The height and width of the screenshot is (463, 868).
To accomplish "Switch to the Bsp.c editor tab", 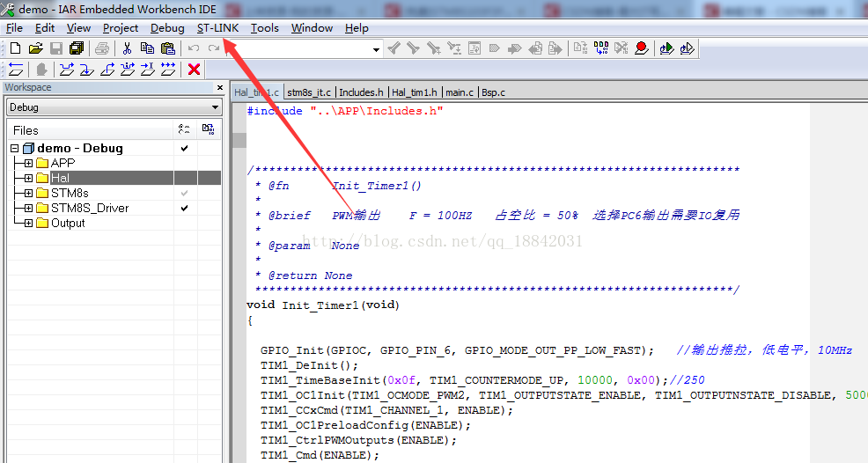I will (x=493, y=92).
